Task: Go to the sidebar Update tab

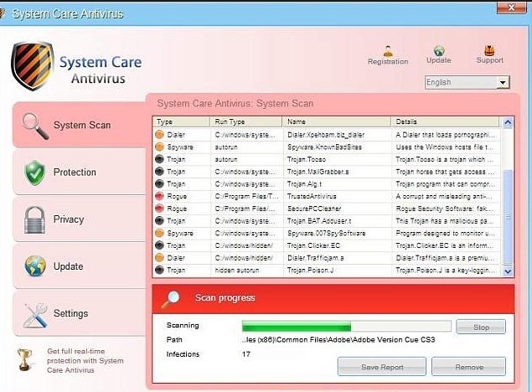Action: (80, 266)
